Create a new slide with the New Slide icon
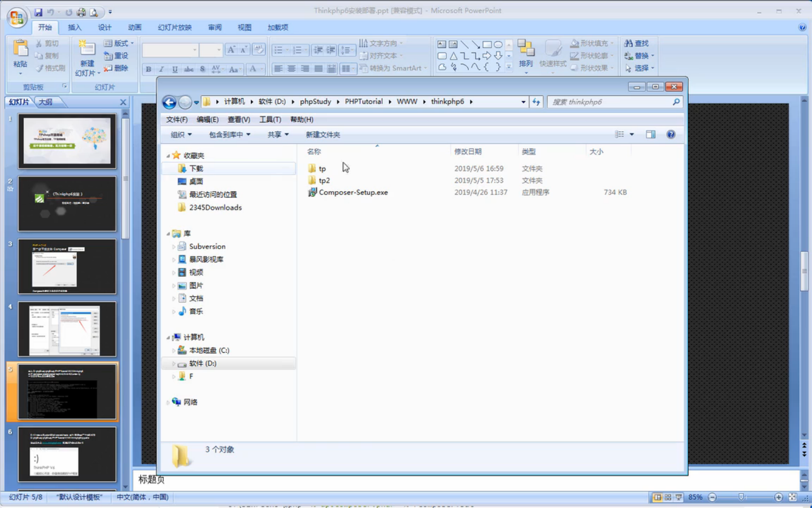This screenshot has height=508, width=812. pos(87,48)
